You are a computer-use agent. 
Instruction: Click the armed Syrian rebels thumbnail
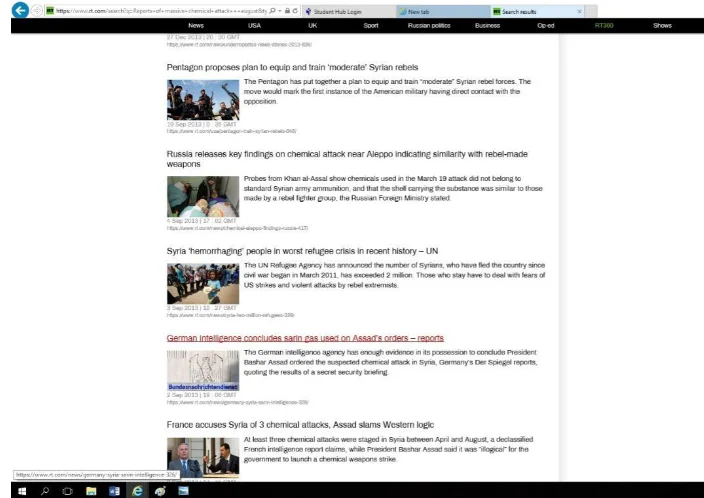(x=203, y=100)
